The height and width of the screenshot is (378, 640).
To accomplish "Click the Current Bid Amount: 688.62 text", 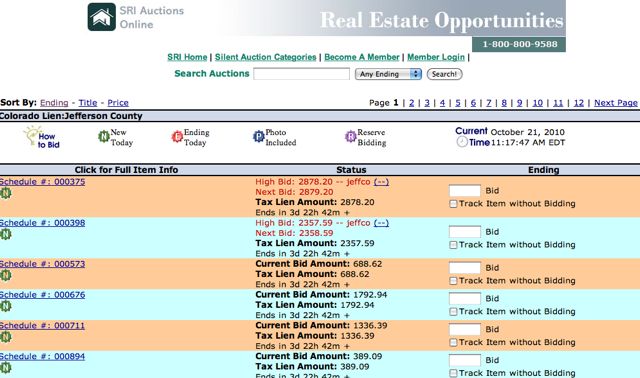I will pyautogui.click(x=319, y=264).
